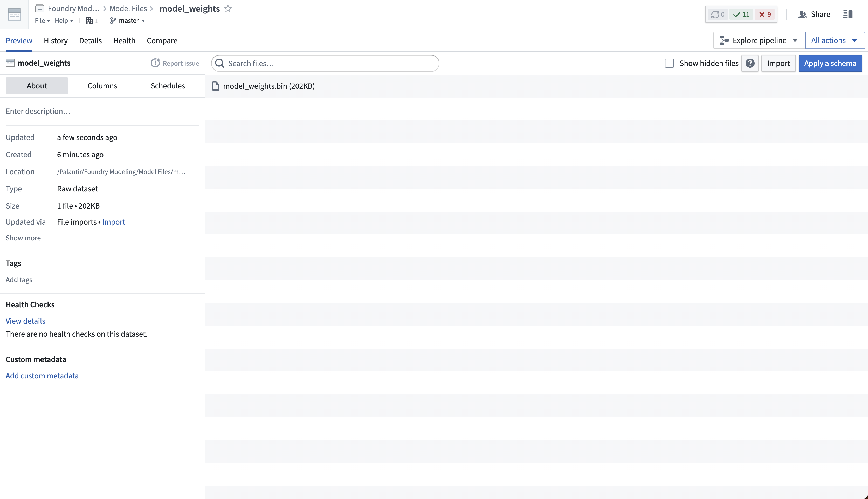The width and height of the screenshot is (868, 499).
Task: Click the dataset icon at top-left corner
Action: (x=14, y=15)
